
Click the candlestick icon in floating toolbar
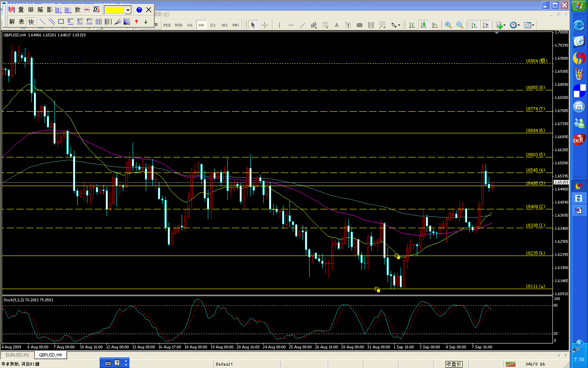12,10
